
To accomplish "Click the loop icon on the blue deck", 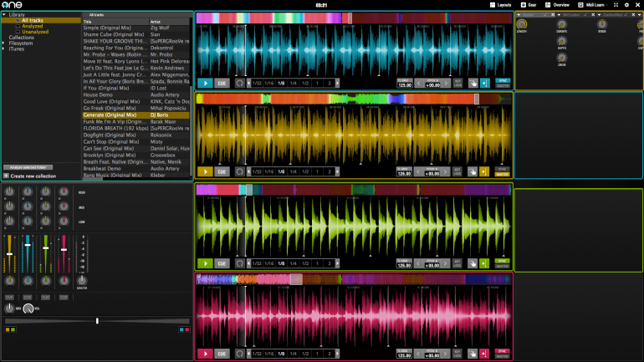I will point(242,83).
